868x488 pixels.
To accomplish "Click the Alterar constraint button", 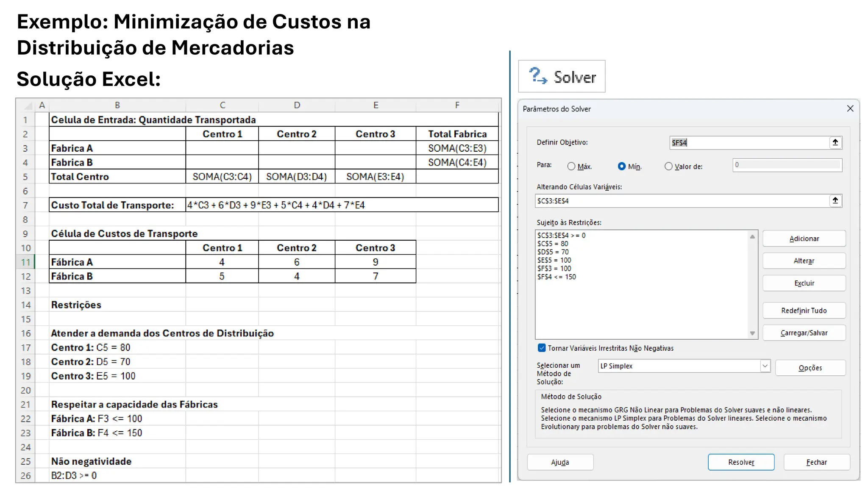I will coord(804,261).
